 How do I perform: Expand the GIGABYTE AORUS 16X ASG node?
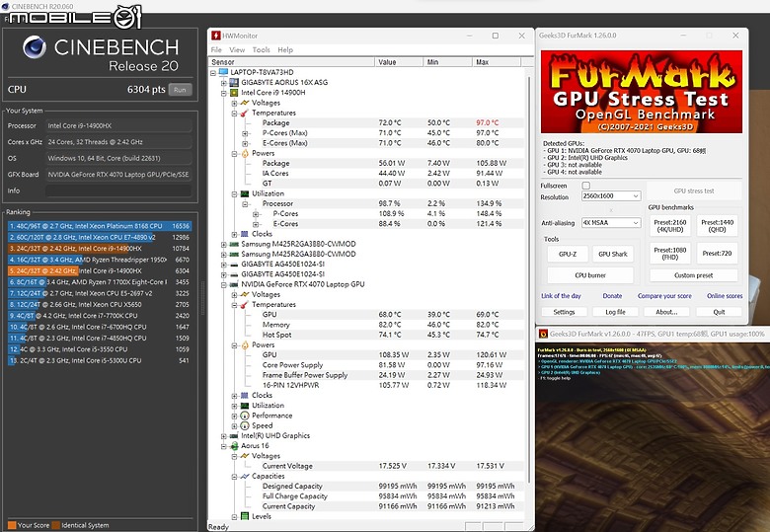[x=224, y=83]
